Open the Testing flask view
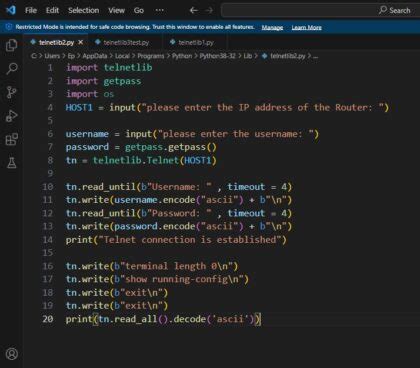Screen dimensions: 420x368 12,163
